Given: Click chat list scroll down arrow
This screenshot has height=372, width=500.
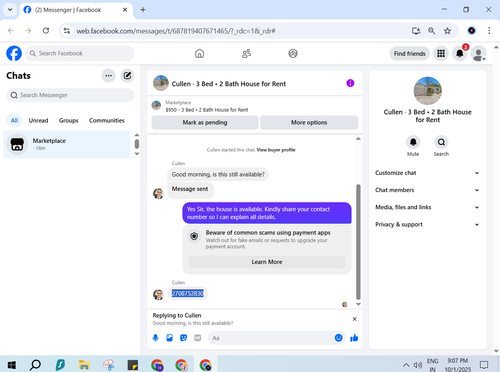Looking at the screenshot, I should pos(137,154).
